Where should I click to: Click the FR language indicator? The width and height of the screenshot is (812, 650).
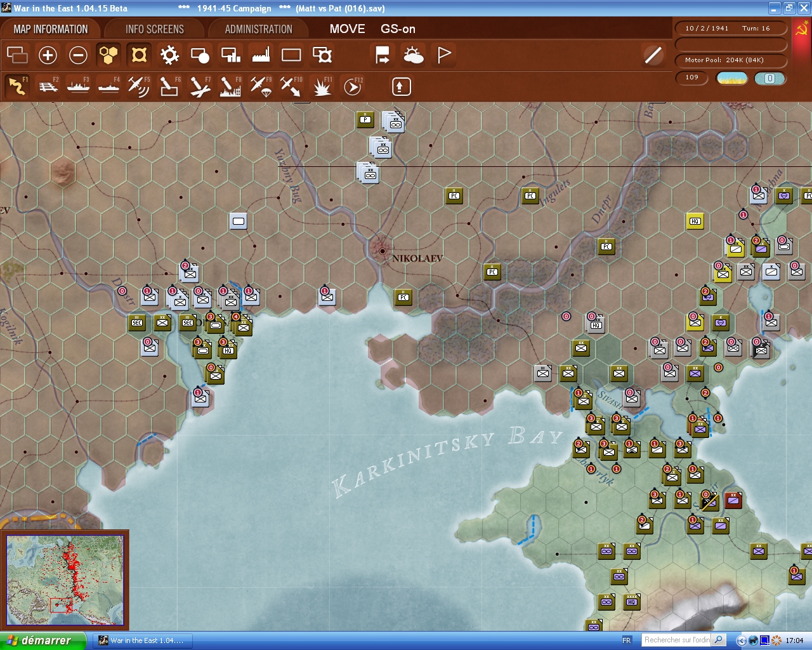click(x=627, y=640)
